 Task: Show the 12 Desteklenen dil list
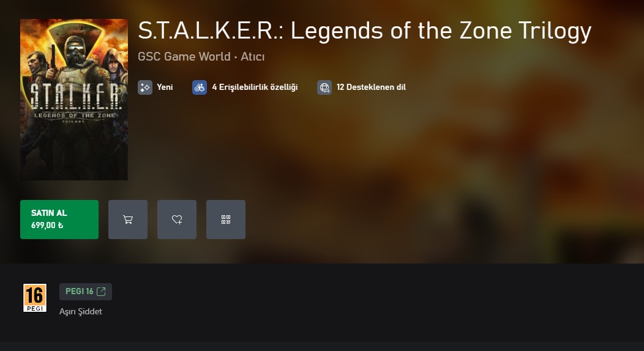[x=372, y=87]
